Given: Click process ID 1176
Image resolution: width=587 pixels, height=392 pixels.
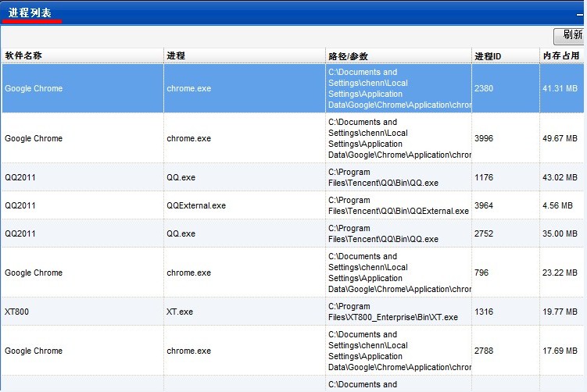Looking at the screenshot, I should (x=484, y=177).
